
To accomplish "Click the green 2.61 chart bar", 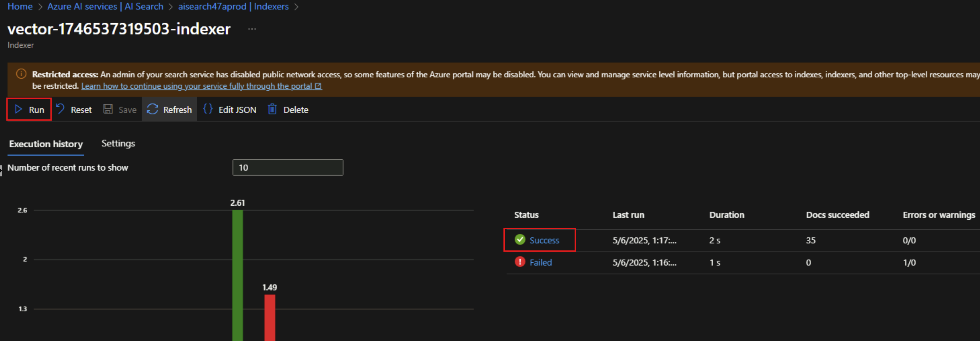I will pos(237,275).
